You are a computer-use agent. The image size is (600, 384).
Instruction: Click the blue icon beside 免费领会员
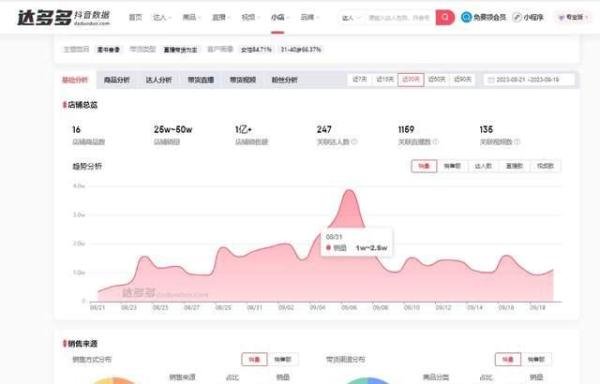click(x=466, y=17)
